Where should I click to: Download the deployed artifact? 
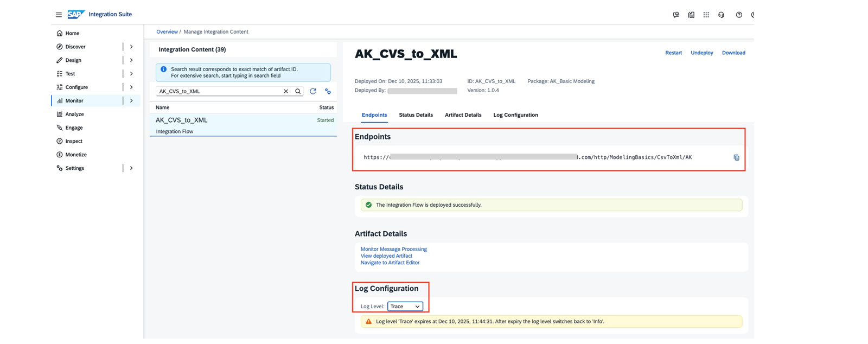[x=733, y=53]
